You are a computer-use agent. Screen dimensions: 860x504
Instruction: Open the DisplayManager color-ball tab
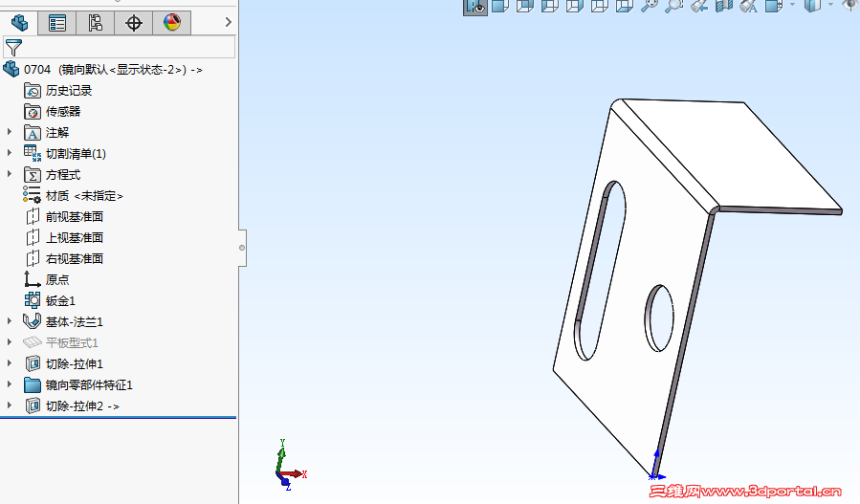[171, 23]
